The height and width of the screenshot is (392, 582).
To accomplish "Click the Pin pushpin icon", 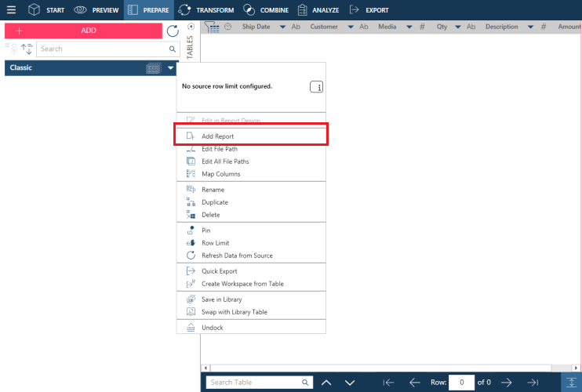I will point(191,230).
